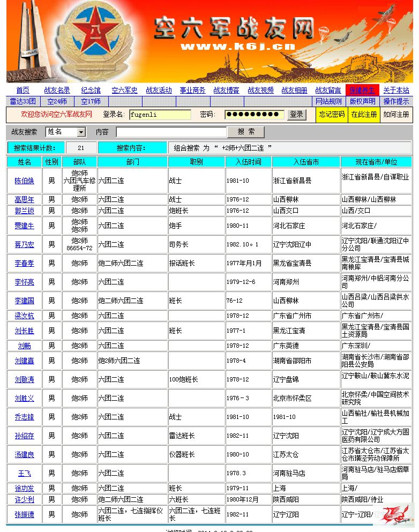Click the 入伍时间 column header
Screen dimensions: 419x532
(x=249, y=162)
